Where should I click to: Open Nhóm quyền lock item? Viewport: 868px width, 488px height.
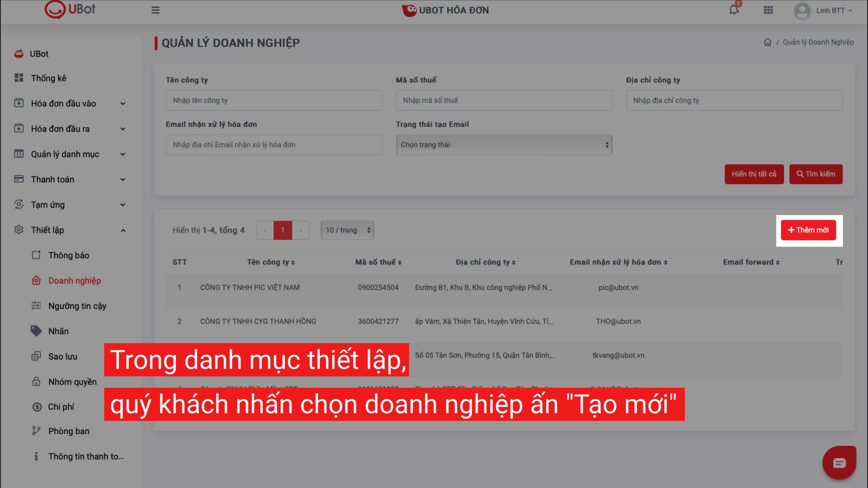[72, 382]
